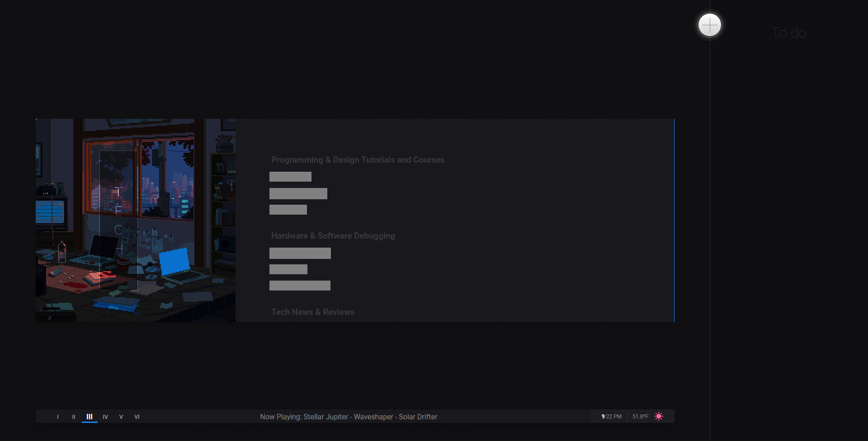Click the round plus button
The height and width of the screenshot is (441, 868).
tap(709, 25)
